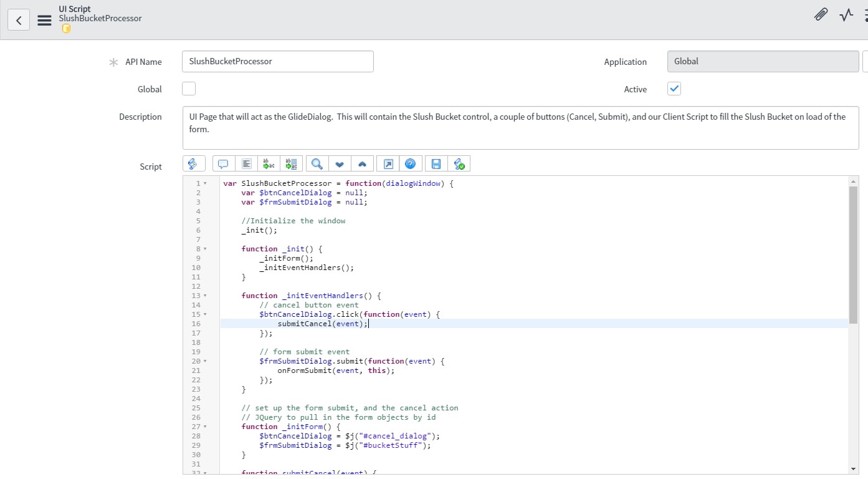The height and width of the screenshot is (479, 868).
Task: Open the Replace All tool
Action: [291, 163]
